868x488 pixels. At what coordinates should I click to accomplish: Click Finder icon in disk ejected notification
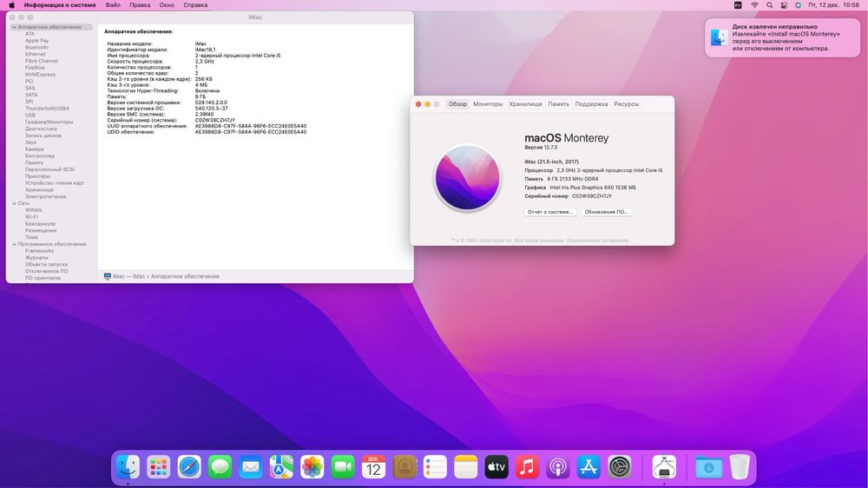(719, 37)
